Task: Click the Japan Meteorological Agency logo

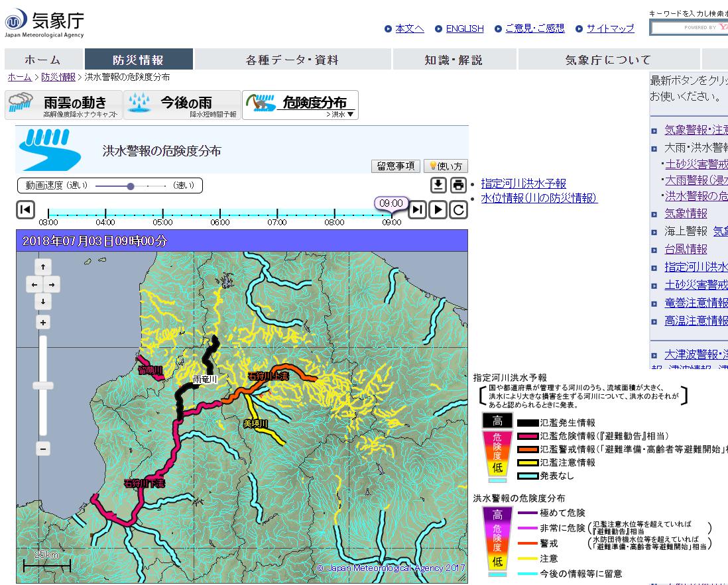Action: pyautogui.click(x=44, y=23)
